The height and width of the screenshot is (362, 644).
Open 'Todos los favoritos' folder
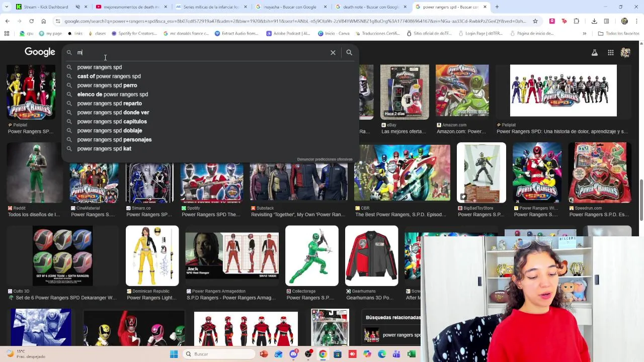(618, 34)
